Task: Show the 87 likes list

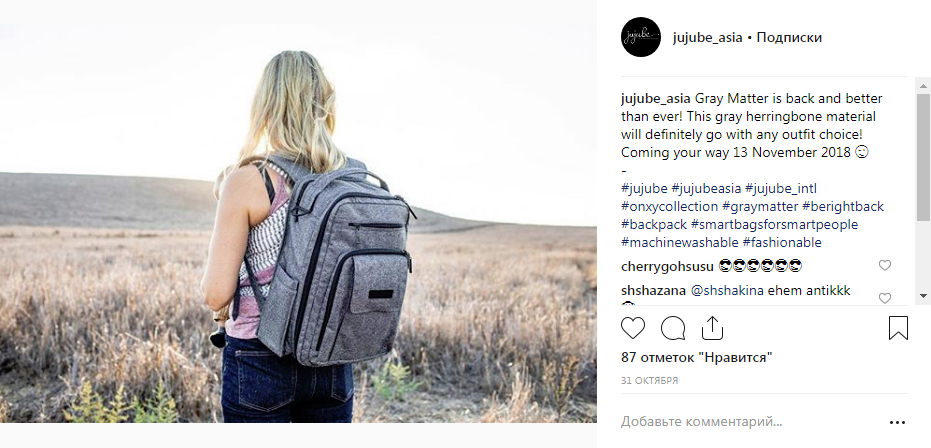Action: 696,357
